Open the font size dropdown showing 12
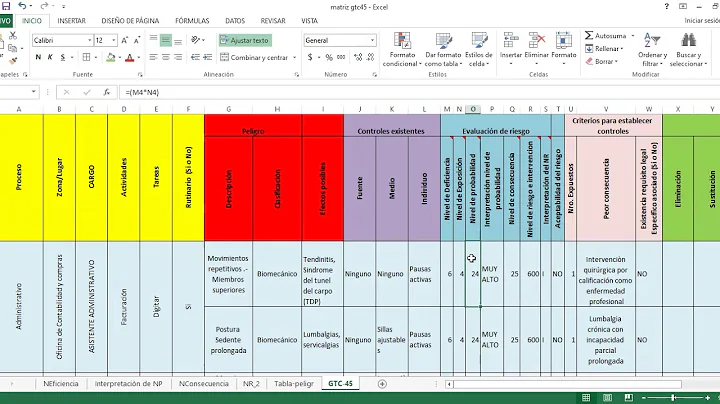 113,40
